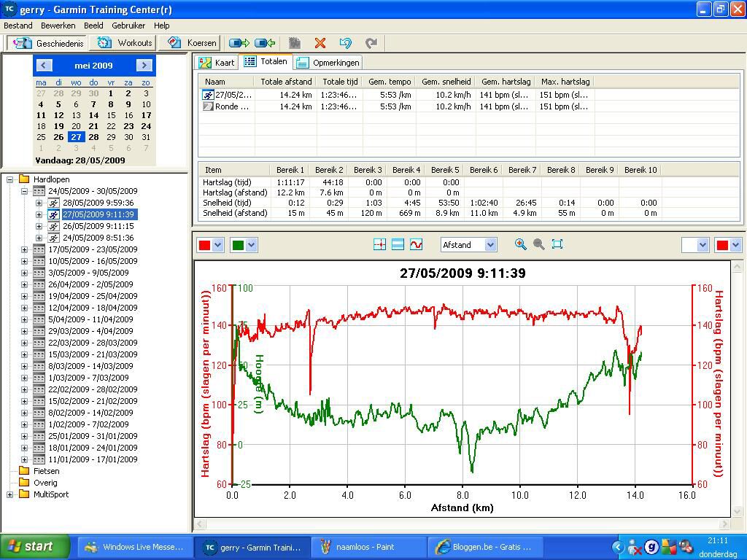The height and width of the screenshot is (560, 747).
Task: Click the send to device icon
Action: 239,43
